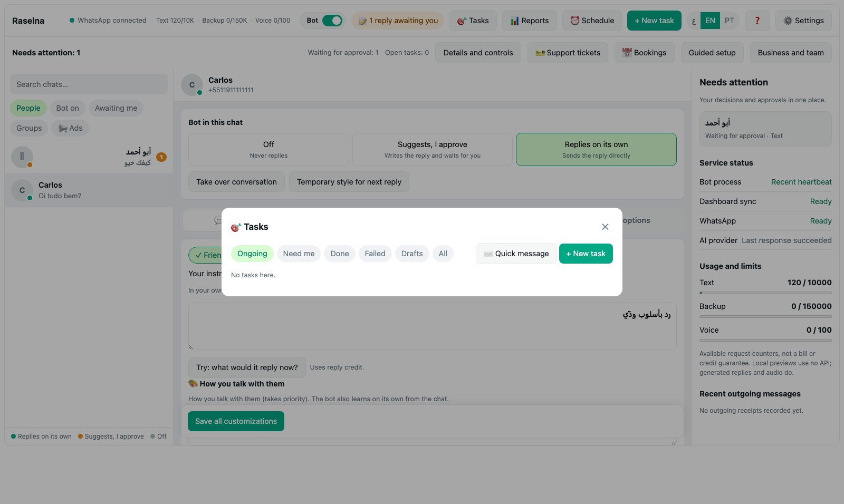The height and width of the screenshot is (504, 844).
Task: Open Details and controls
Action: point(478,53)
